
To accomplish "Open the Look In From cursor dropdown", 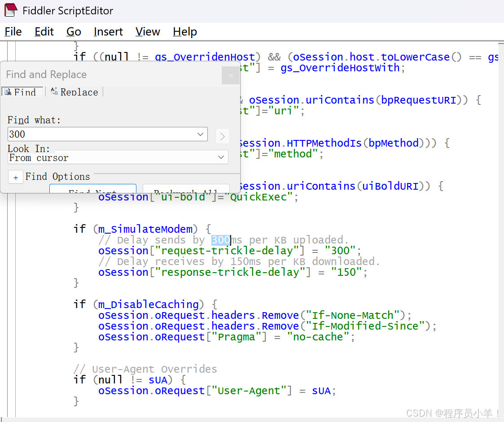I will point(118,157).
